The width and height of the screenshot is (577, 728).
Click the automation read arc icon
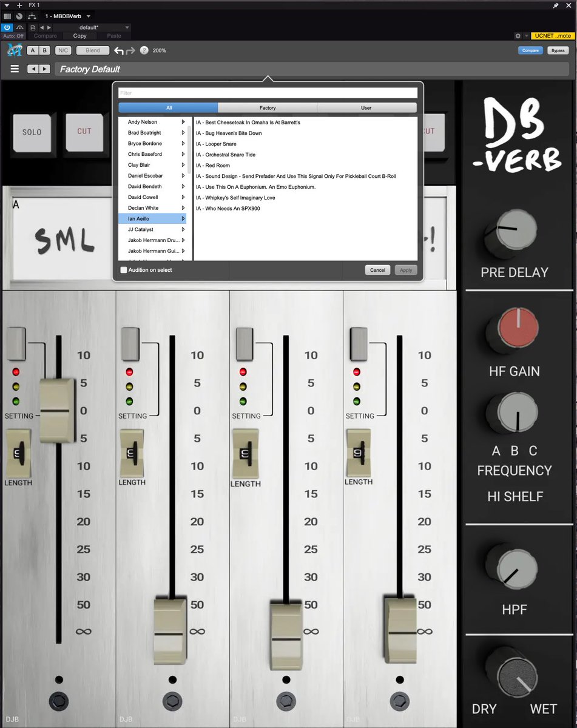point(19,27)
